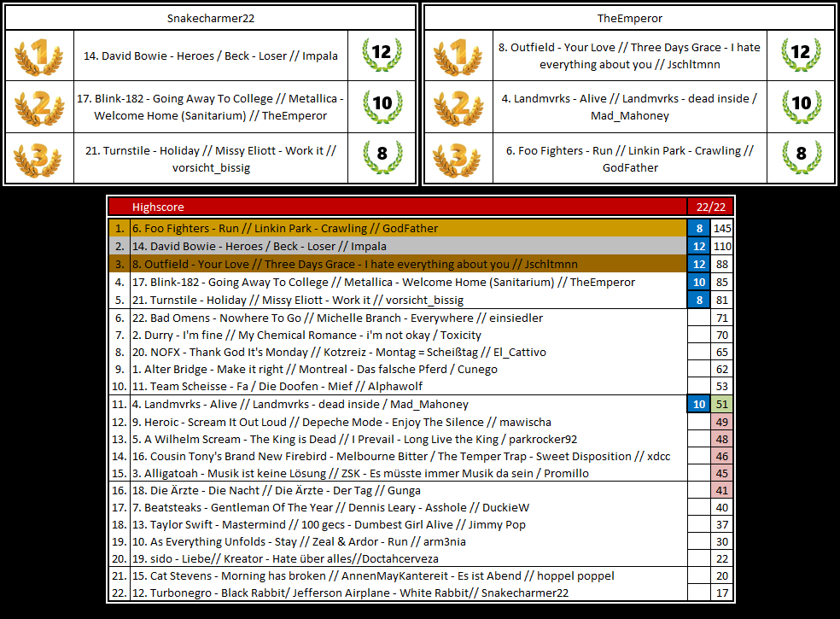This screenshot has height=619, width=840.
Task: Click the total score 110 cell
Action: (x=722, y=246)
